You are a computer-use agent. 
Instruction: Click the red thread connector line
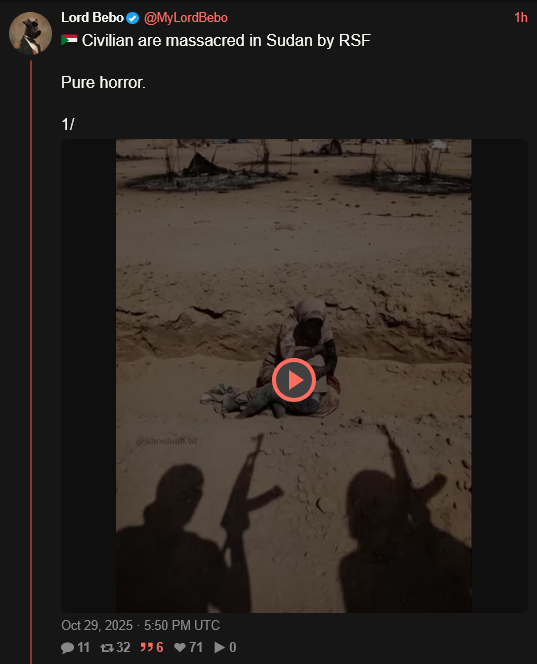[30, 362]
